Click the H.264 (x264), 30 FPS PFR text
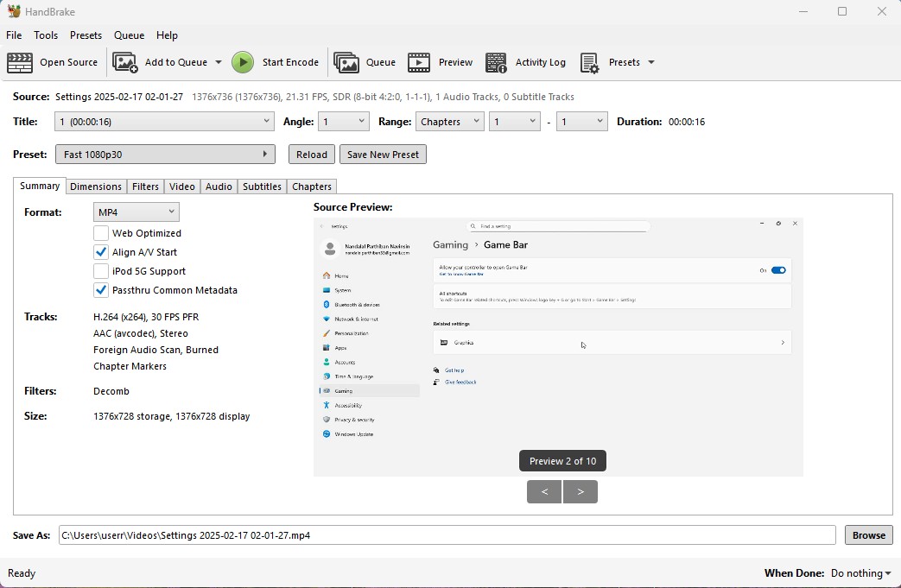Image resolution: width=901 pixels, height=588 pixels. tap(146, 317)
